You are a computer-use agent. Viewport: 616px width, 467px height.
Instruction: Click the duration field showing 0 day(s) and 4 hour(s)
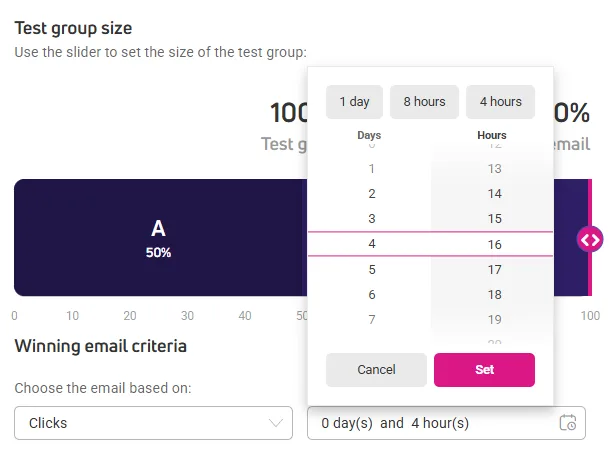click(446, 423)
